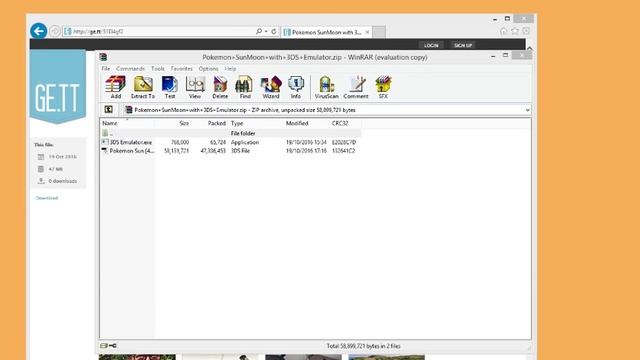This screenshot has height=360, width=640.
Task: Click the 0 downloads entry
Action: pyautogui.click(x=63, y=181)
